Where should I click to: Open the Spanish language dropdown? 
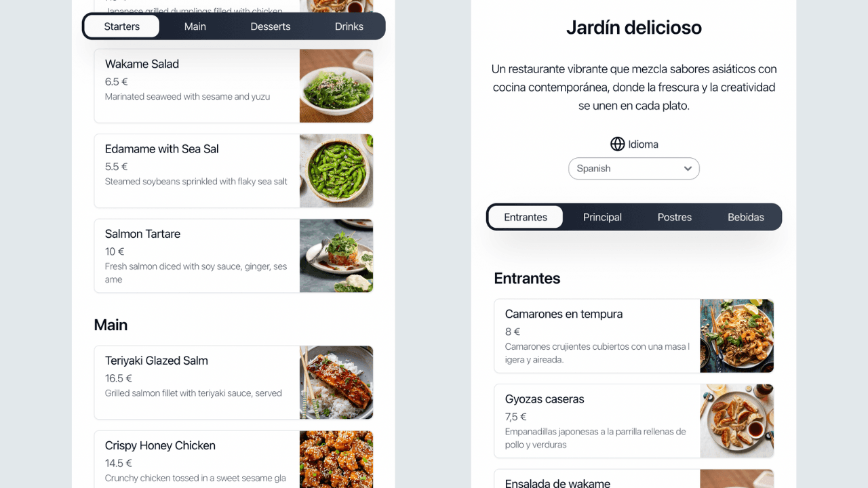(634, 169)
